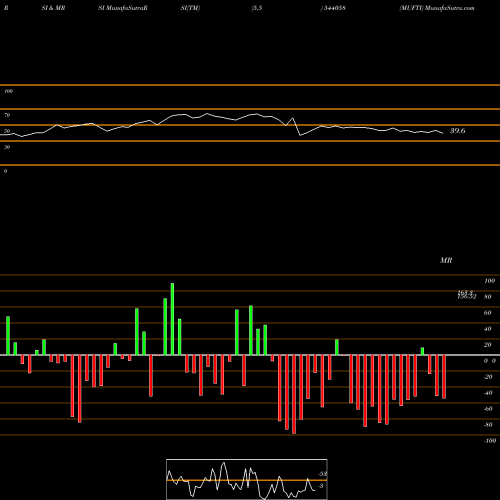This screenshot has width=500, height=500.
Task: Click the current RSI value 39.6
Action: [458, 131]
